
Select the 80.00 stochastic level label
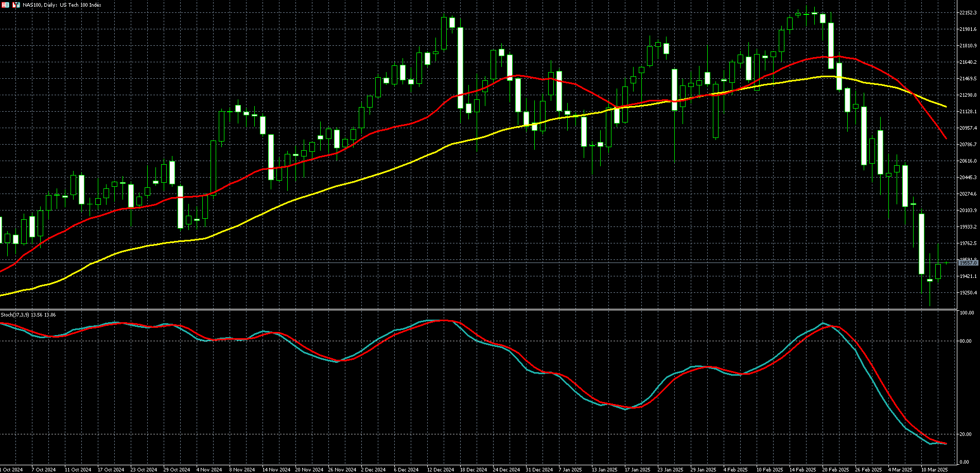[x=966, y=341]
